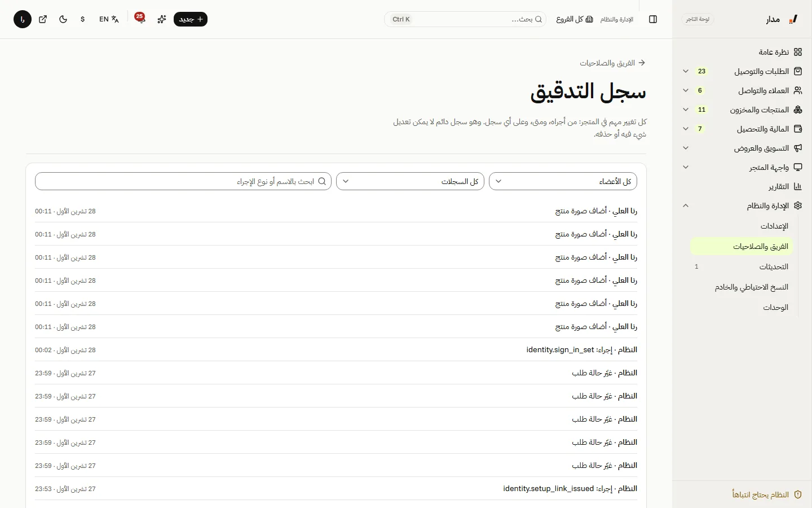Expand الطلبات والتوصيل chevron
The height and width of the screenshot is (508, 812).
(686, 71)
